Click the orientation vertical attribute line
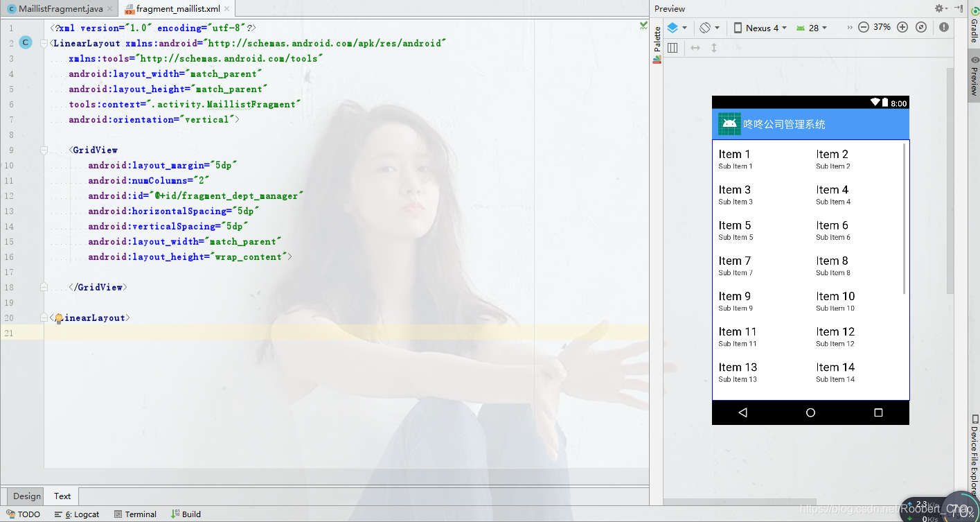The height and width of the screenshot is (522, 980). click(154, 119)
